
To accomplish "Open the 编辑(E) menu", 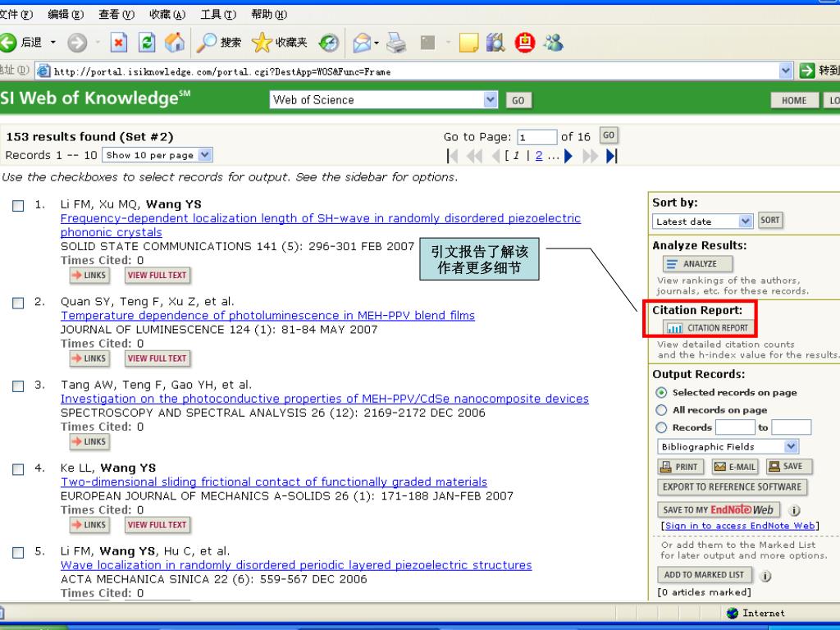I will (x=66, y=15).
